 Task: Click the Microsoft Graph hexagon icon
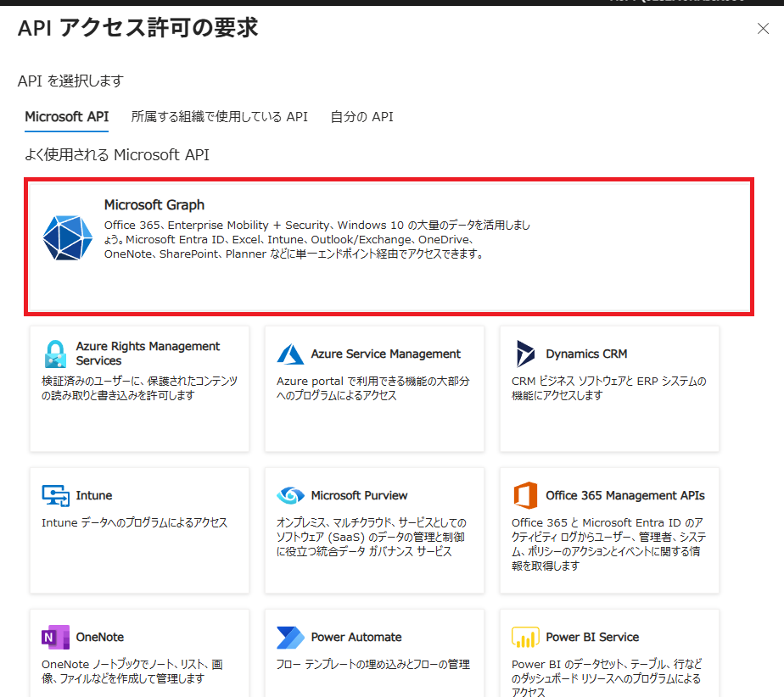67,238
